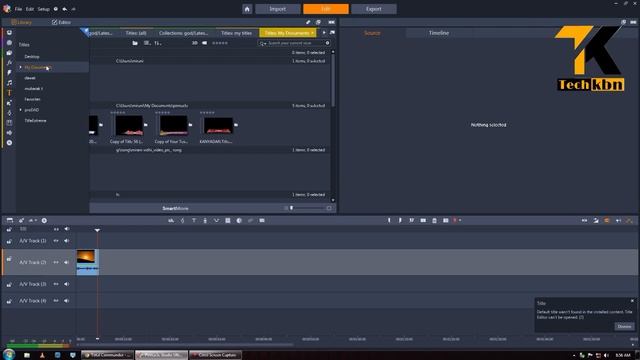Click the folder view icon in library toolbar
Viewport: 640px width, 360px height.
pos(135,43)
